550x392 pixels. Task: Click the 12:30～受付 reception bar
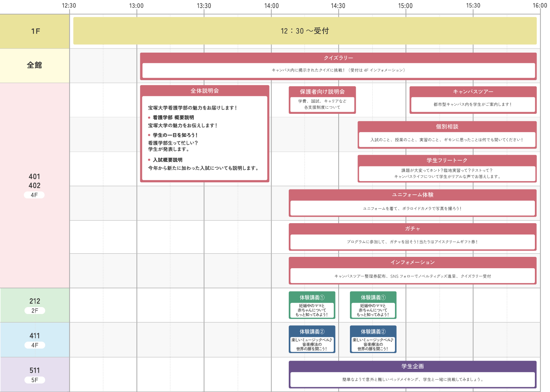click(x=305, y=31)
